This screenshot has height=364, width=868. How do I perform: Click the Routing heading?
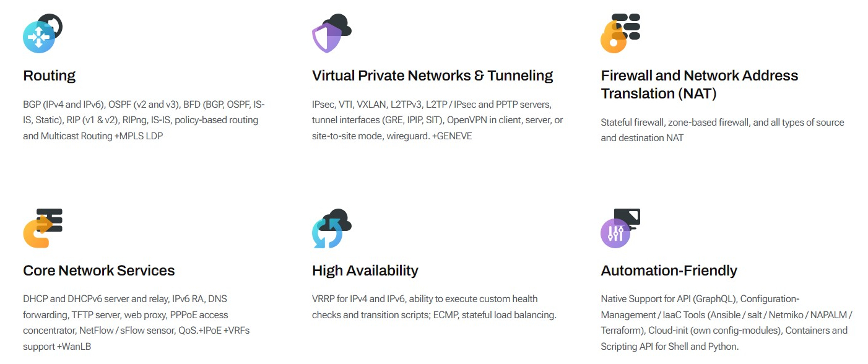coord(49,76)
